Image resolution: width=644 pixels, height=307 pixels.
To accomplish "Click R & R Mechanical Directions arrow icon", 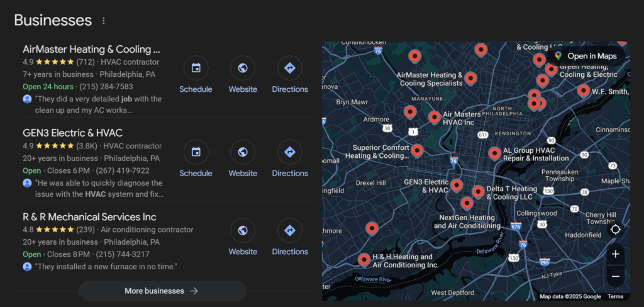I will [290, 230].
